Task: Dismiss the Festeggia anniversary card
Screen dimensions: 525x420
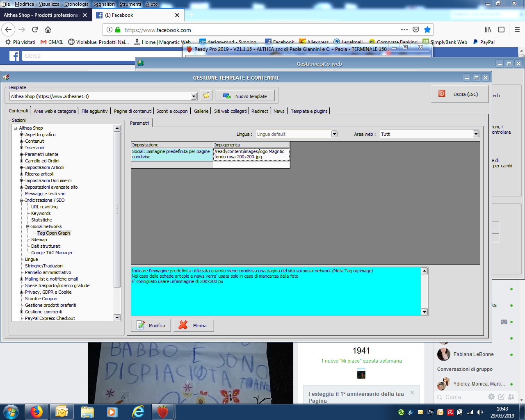Action: (x=412, y=393)
